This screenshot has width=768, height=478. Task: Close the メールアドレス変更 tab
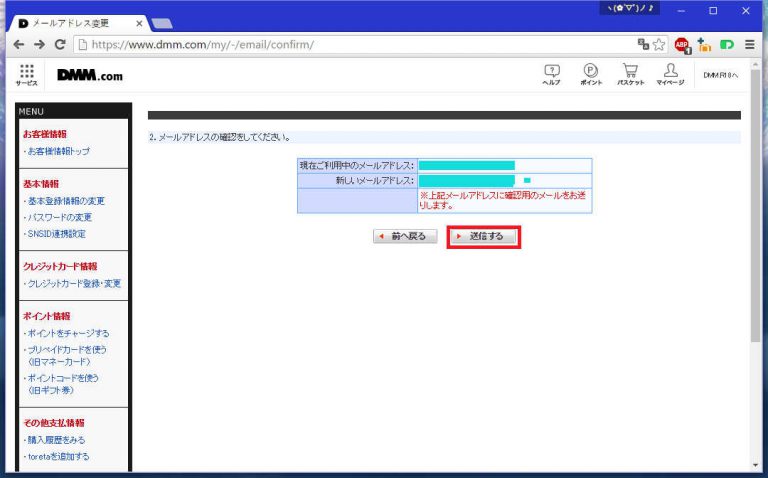(x=139, y=23)
